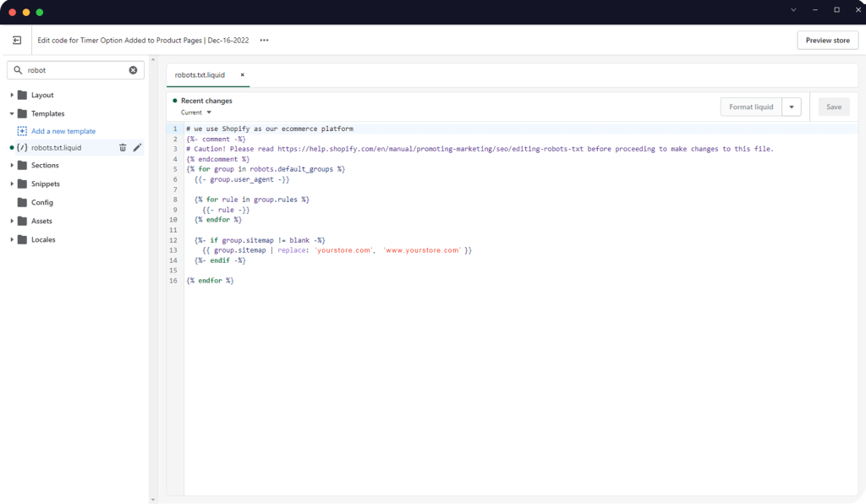Delete the robots.txt.liquid file via trash icon

123,147
